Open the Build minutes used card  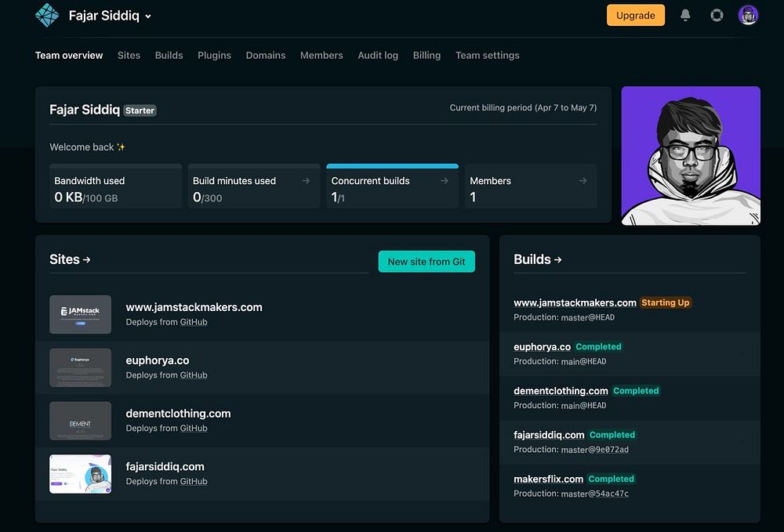click(254, 186)
